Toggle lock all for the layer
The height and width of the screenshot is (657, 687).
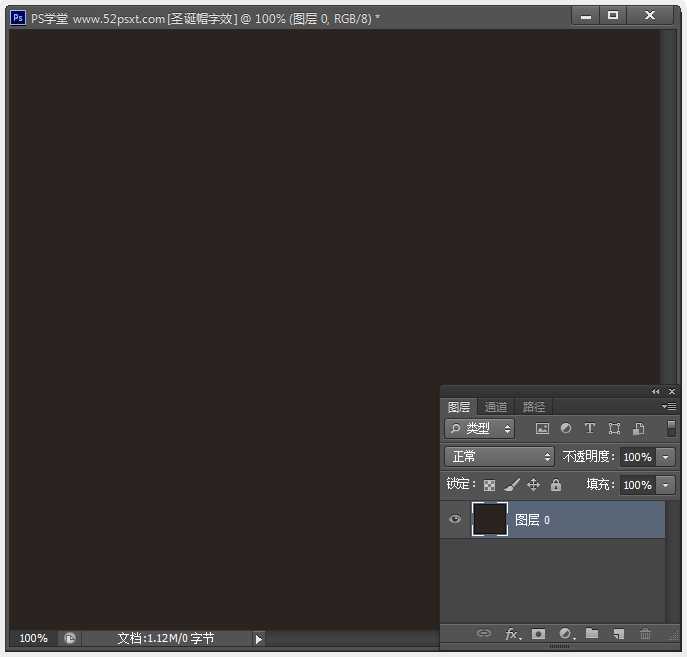coord(556,485)
